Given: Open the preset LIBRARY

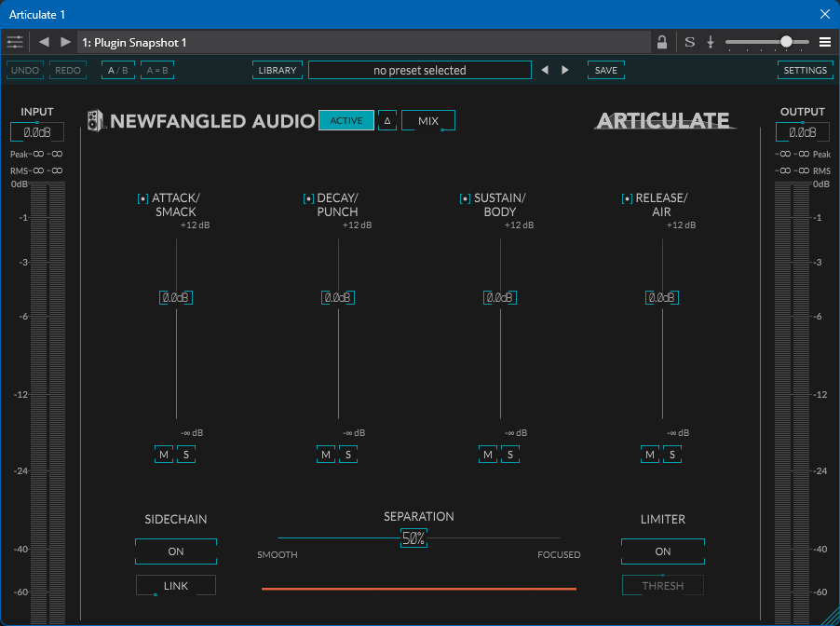Looking at the screenshot, I should pos(278,70).
